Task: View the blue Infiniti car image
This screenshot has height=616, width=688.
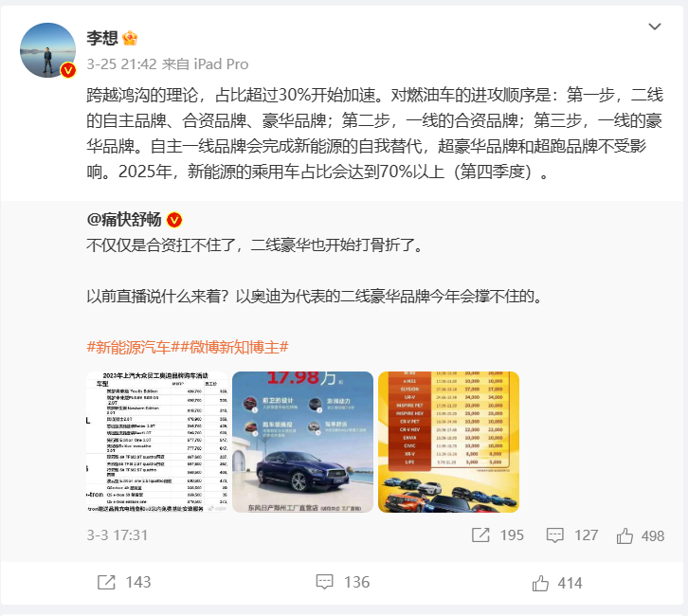Action: tap(302, 442)
